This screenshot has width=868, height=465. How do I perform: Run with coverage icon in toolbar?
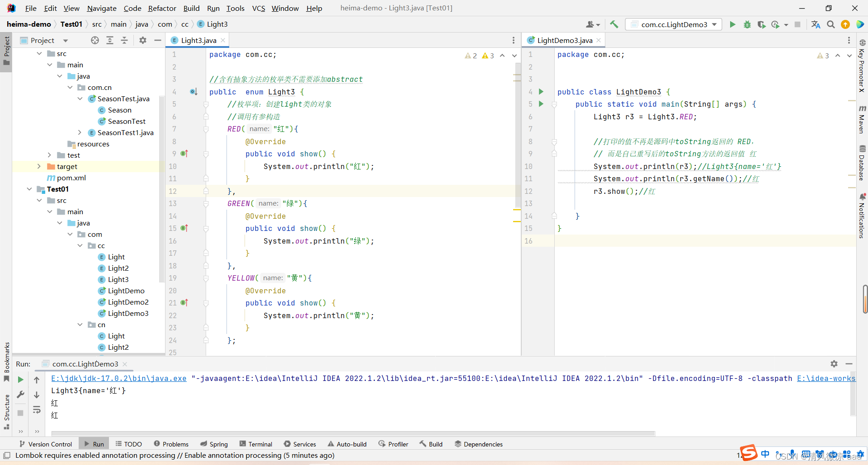761,24
